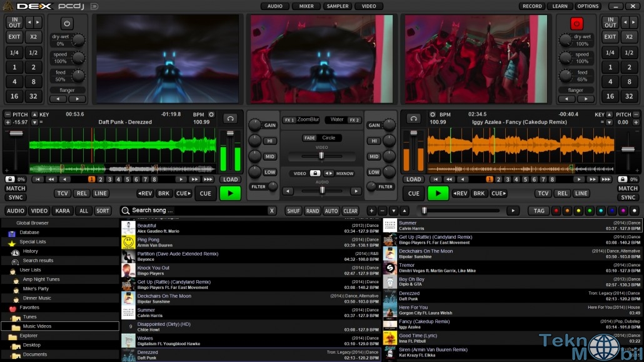Click the red color tag dot

point(555,211)
